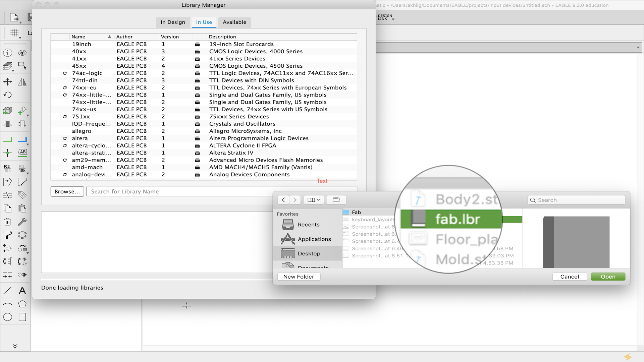644x362 pixels.
Task: Select the Delete trash can tool
Action: click(x=7, y=222)
